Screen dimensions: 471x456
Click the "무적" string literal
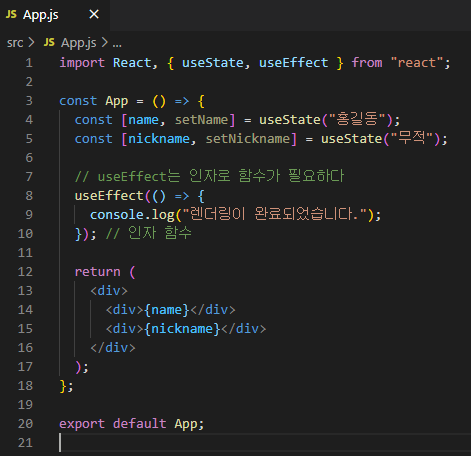(412, 138)
